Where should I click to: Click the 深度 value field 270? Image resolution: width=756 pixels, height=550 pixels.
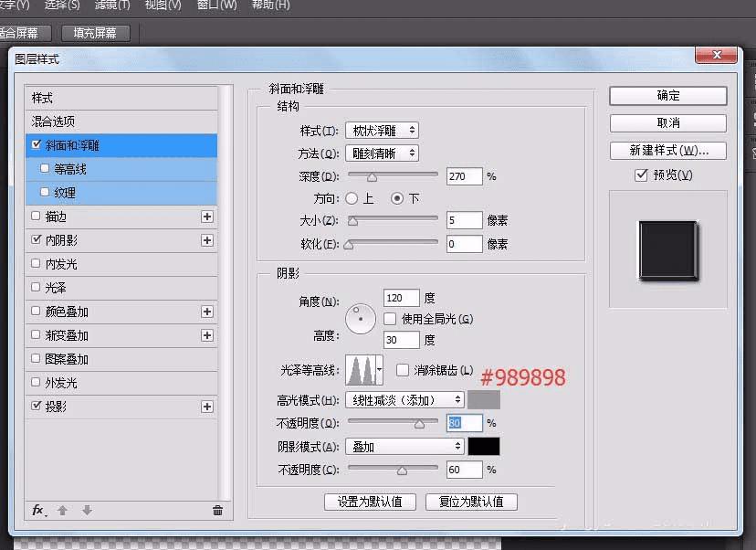tap(464, 176)
